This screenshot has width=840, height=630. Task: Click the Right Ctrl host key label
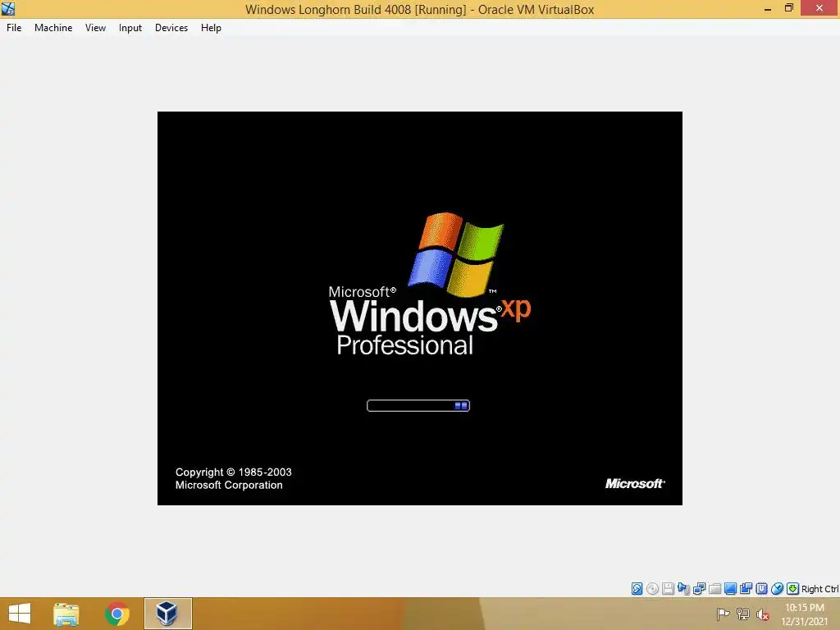pos(819,589)
